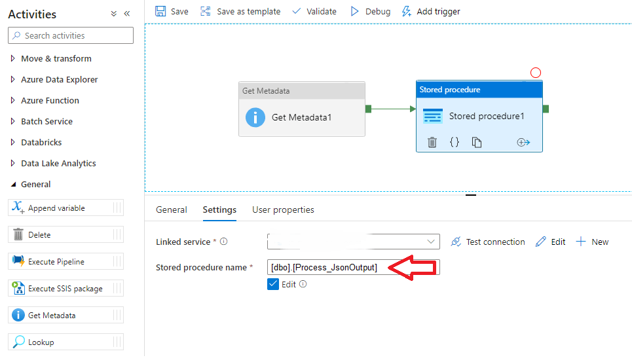Focus the Search activities box
This screenshot has height=364, width=632.
[x=71, y=35]
